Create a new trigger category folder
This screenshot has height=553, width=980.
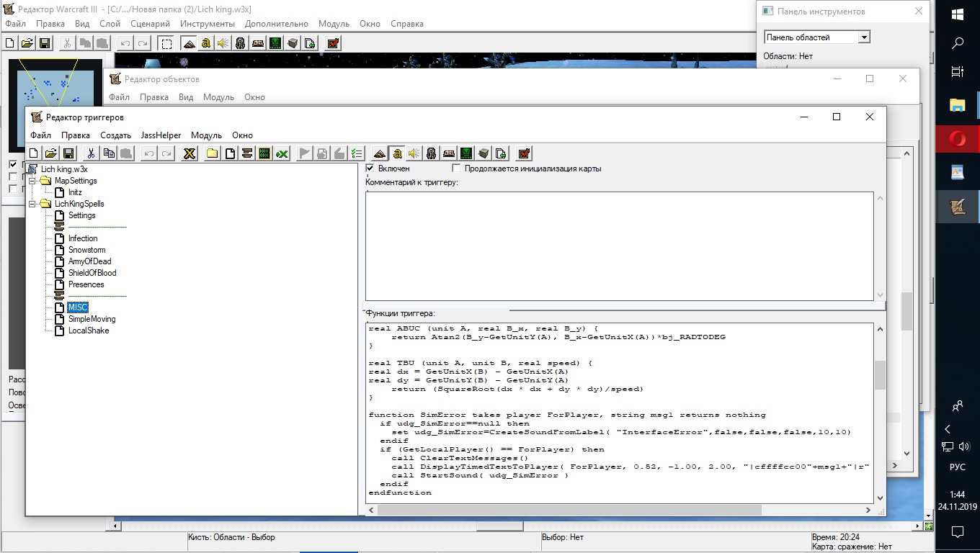coord(213,153)
